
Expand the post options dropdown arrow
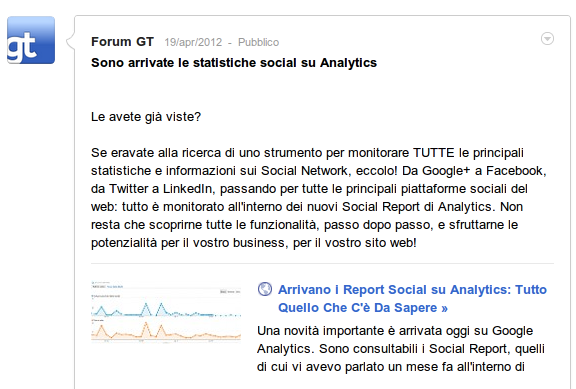point(547,39)
